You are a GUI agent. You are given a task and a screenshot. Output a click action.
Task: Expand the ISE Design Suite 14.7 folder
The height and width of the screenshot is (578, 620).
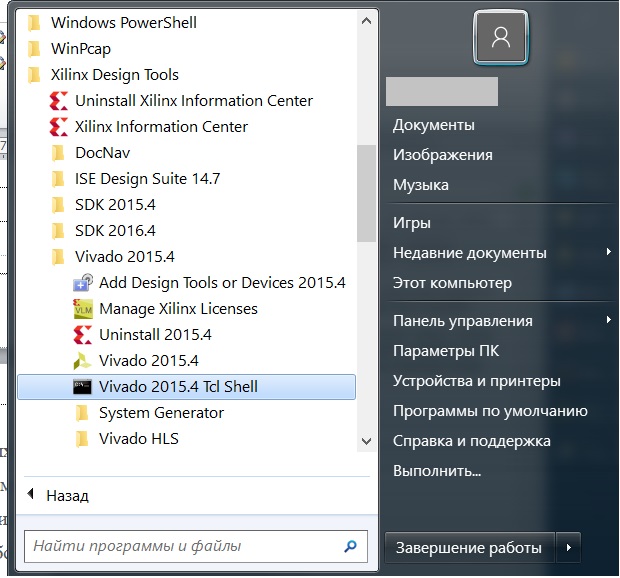[147, 179]
